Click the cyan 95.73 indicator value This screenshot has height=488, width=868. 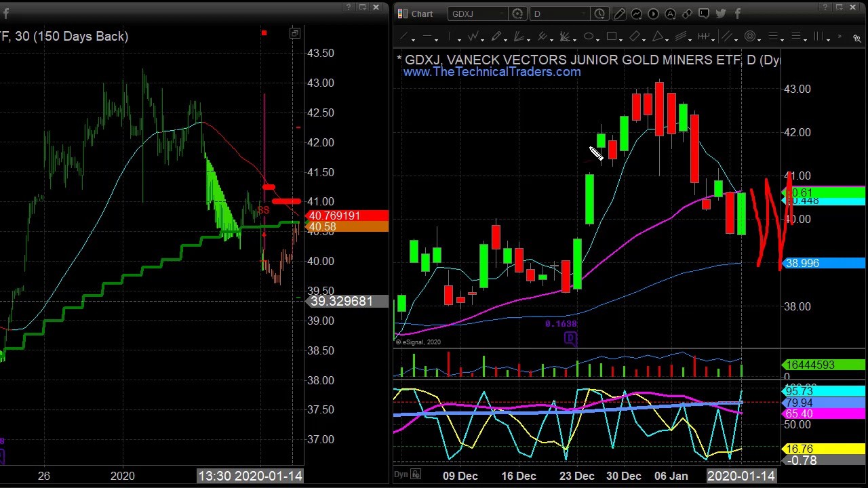click(x=824, y=391)
